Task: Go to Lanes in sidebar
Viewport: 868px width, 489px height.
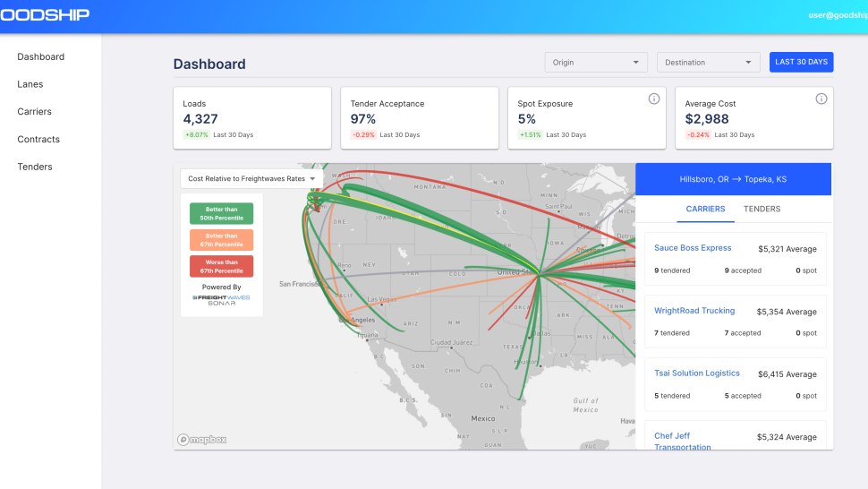Action: pyautogui.click(x=30, y=84)
